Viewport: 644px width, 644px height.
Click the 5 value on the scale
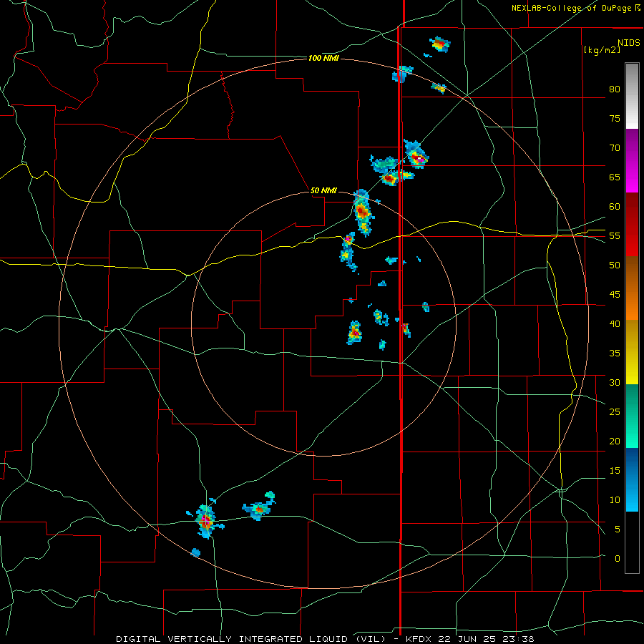tap(618, 530)
